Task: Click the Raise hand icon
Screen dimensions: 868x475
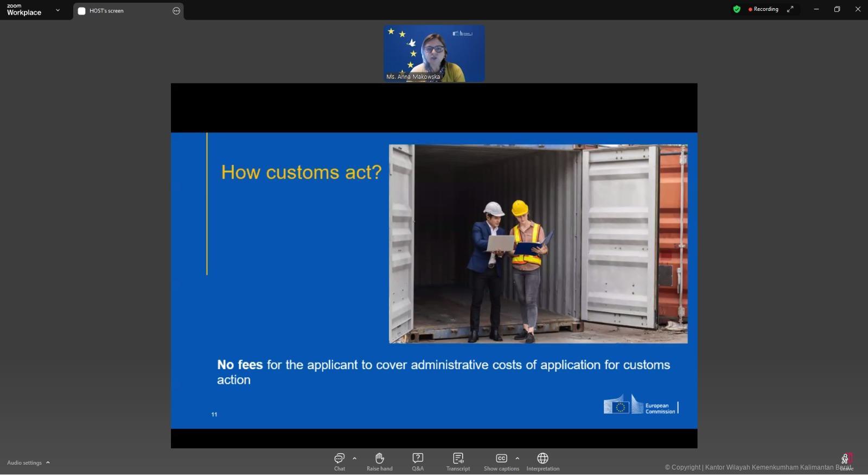Action: [379, 461]
